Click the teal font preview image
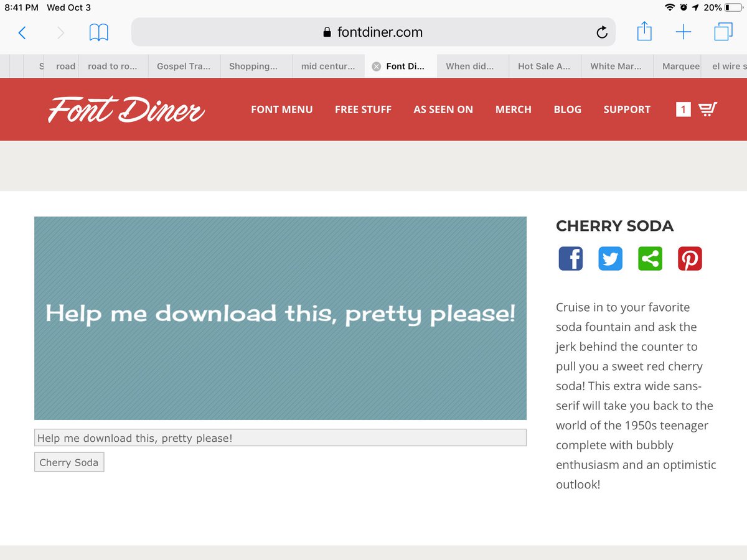The height and width of the screenshot is (560, 747). (x=280, y=318)
